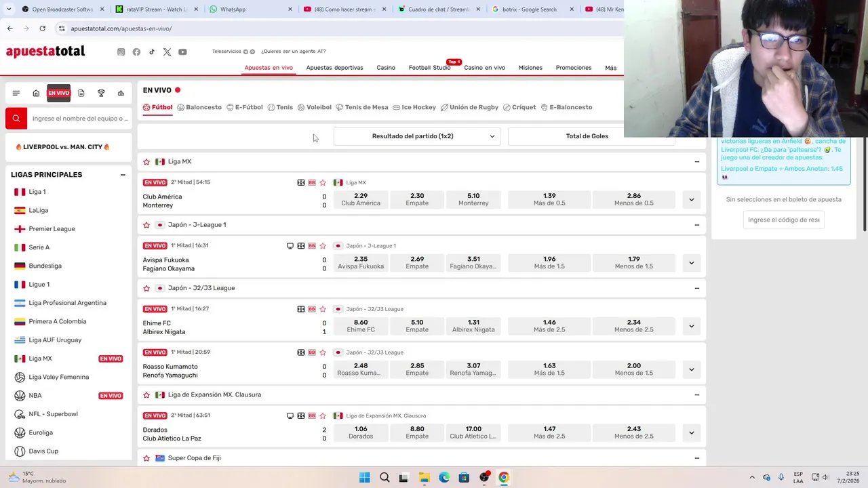Collapse LIGAS PRINCIPALES sidebar section
The image size is (868, 488).
pos(123,175)
